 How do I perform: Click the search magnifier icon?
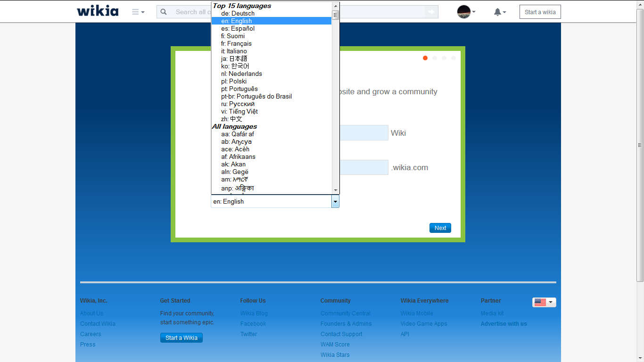[x=164, y=12]
